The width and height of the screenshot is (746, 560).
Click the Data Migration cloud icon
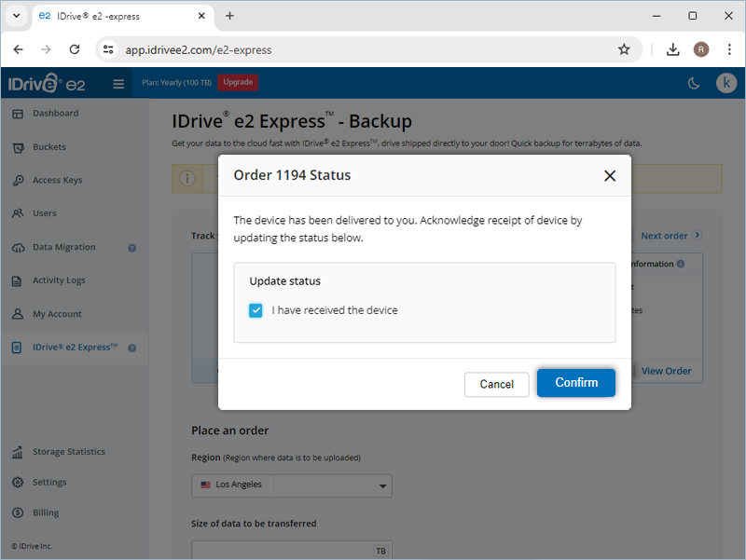coord(18,248)
